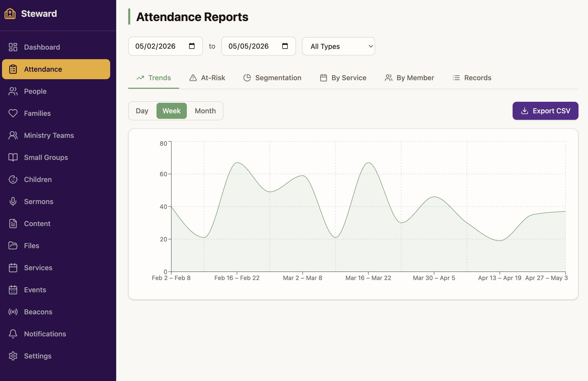588x381 pixels.
Task: Go to Dashboard in the sidebar
Action: point(56,47)
